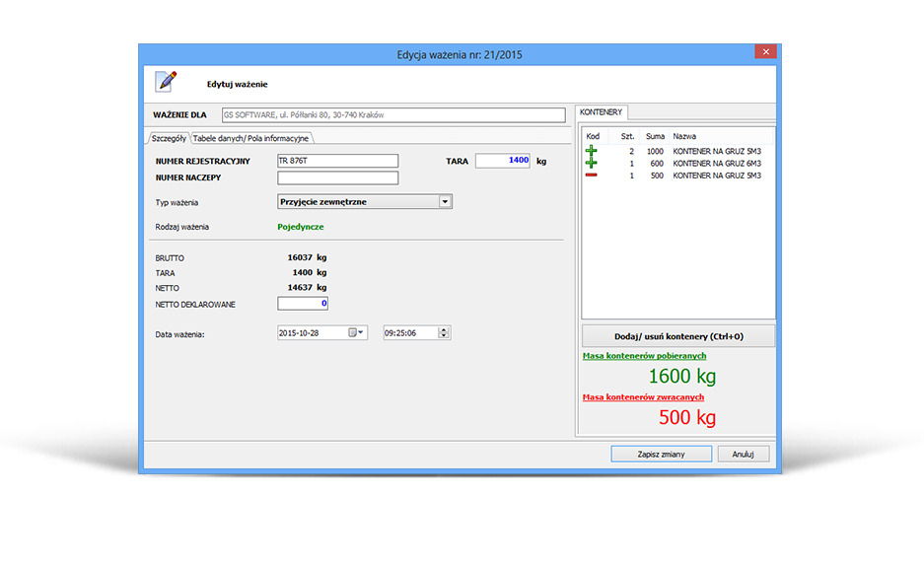Expand the Typ ważenia dropdown
This screenshot has height=567, width=924.
(445, 201)
